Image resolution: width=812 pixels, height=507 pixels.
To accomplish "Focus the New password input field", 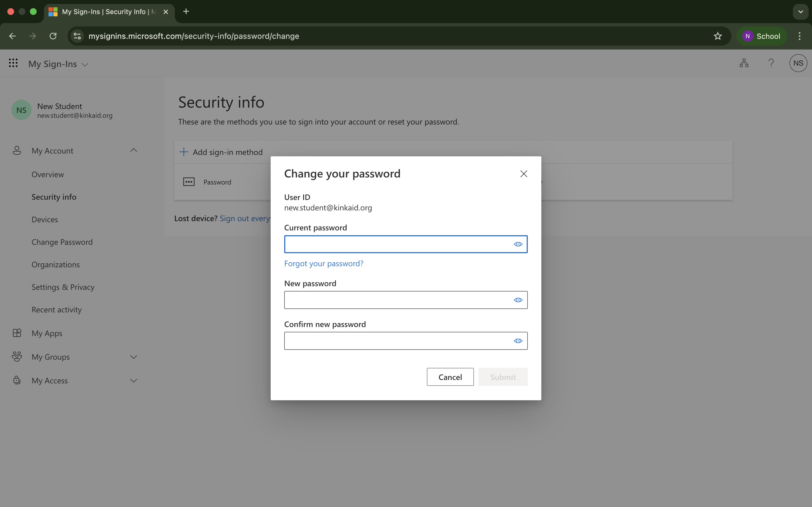I will pos(396,300).
